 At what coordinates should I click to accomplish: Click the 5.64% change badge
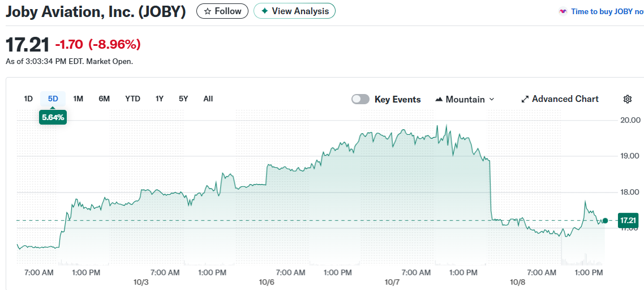tap(53, 118)
